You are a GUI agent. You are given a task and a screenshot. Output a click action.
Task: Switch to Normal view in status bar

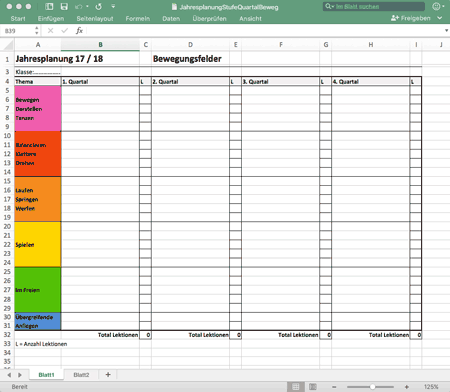click(x=296, y=387)
